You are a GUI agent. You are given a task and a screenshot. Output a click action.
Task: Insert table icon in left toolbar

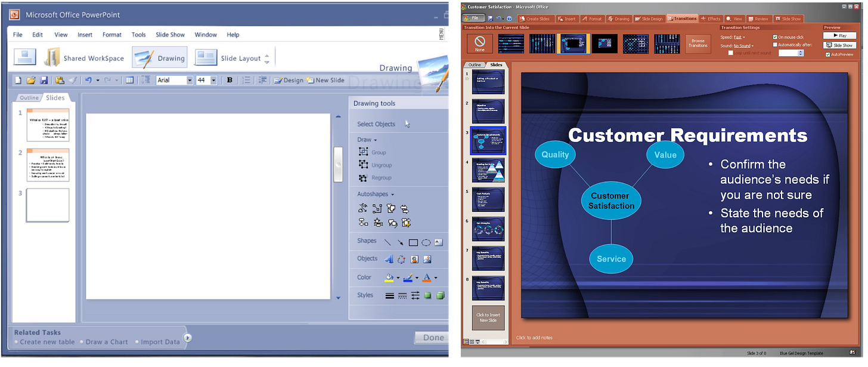point(129,80)
